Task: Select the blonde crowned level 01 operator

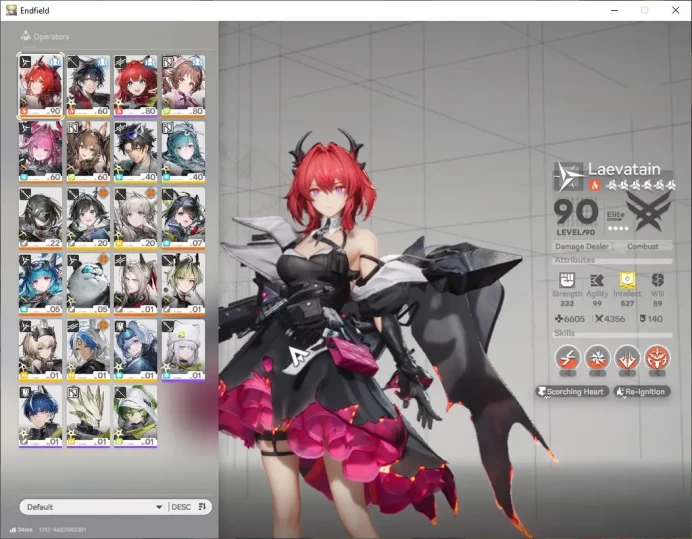Action: click(x=40, y=350)
